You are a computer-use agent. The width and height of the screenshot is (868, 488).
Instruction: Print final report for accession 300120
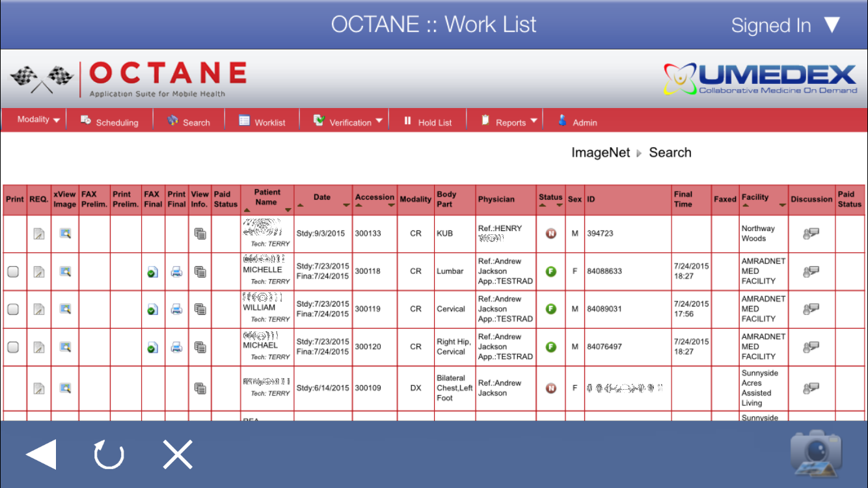(x=176, y=347)
